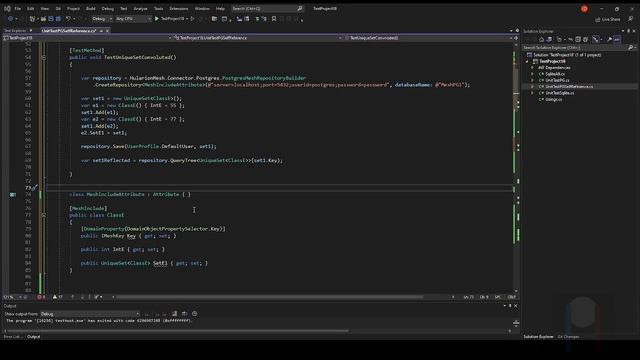The height and width of the screenshot is (360, 640).
Task: Switch to the Error List tab
Action: (12, 337)
